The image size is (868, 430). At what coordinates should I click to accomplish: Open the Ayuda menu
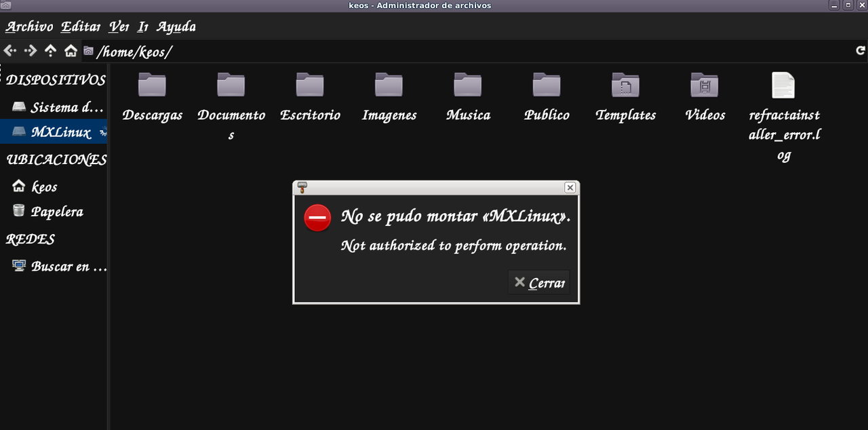click(176, 27)
